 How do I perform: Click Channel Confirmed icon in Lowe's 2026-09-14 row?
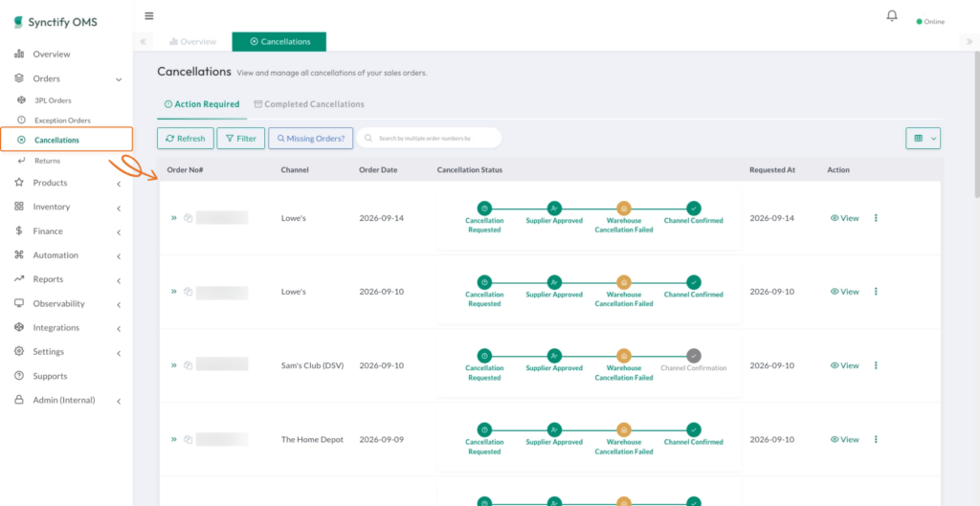[x=694, y=208]
